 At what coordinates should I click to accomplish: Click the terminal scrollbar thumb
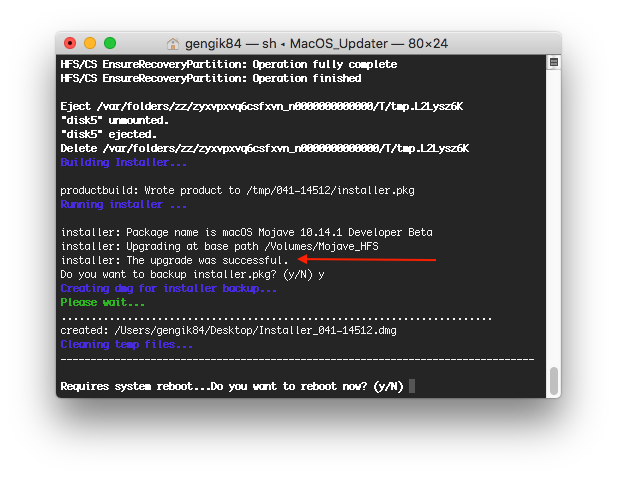tap(554, 380)
